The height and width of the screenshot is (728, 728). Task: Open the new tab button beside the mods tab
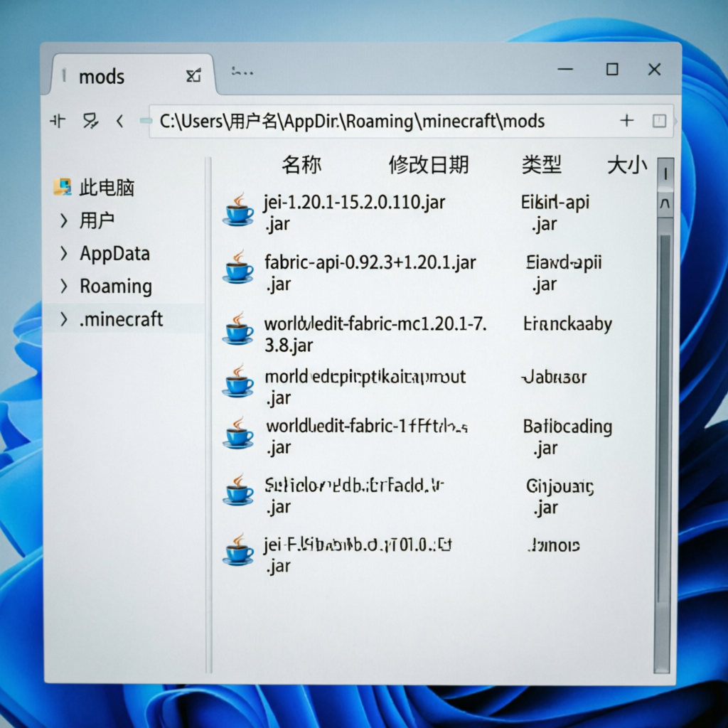tap(242, 72)
